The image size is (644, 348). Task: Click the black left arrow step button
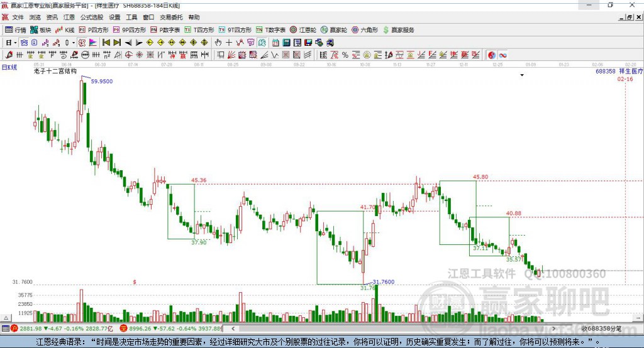[128, 43]
